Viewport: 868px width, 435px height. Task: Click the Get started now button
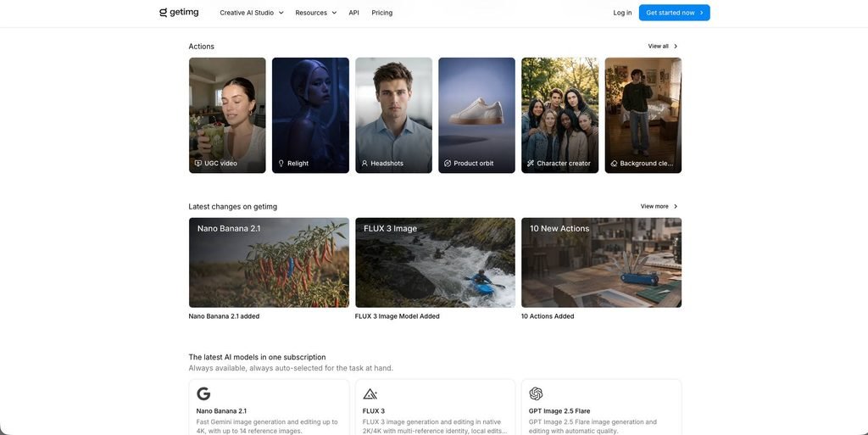coord(674,13)
